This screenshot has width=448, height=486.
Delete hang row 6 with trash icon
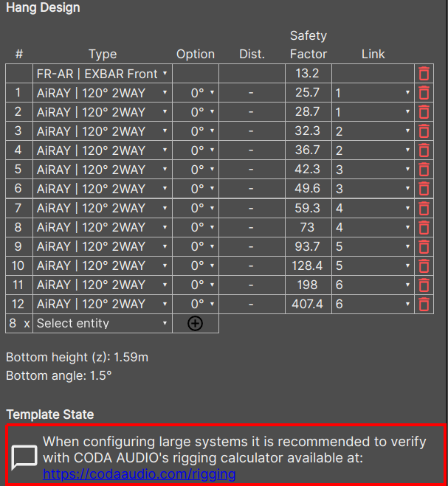[x=424, y=189]
